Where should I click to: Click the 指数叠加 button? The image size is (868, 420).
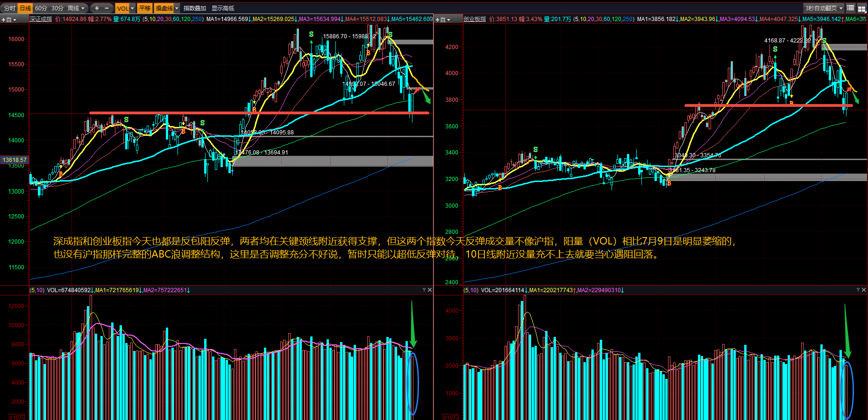[194, 8]
